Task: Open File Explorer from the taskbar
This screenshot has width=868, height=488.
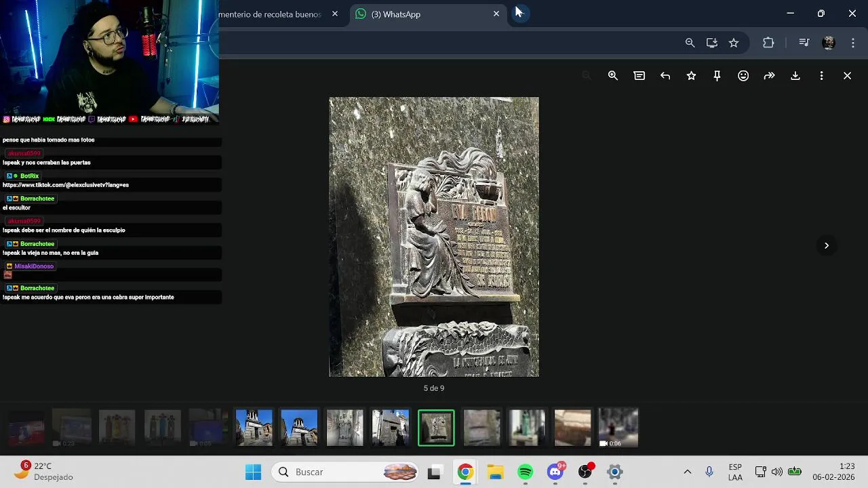Action: (496, 472)
